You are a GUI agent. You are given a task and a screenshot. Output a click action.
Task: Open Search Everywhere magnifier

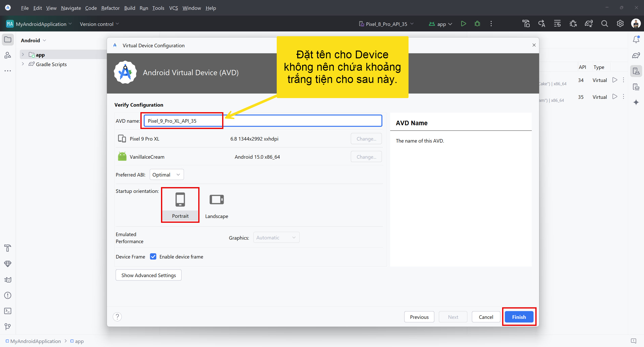click(x=605, y=24)
